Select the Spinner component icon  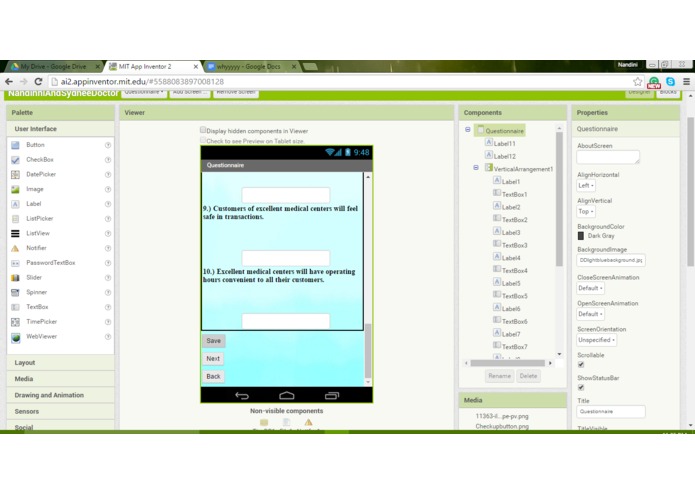click(x=15, y=292)
